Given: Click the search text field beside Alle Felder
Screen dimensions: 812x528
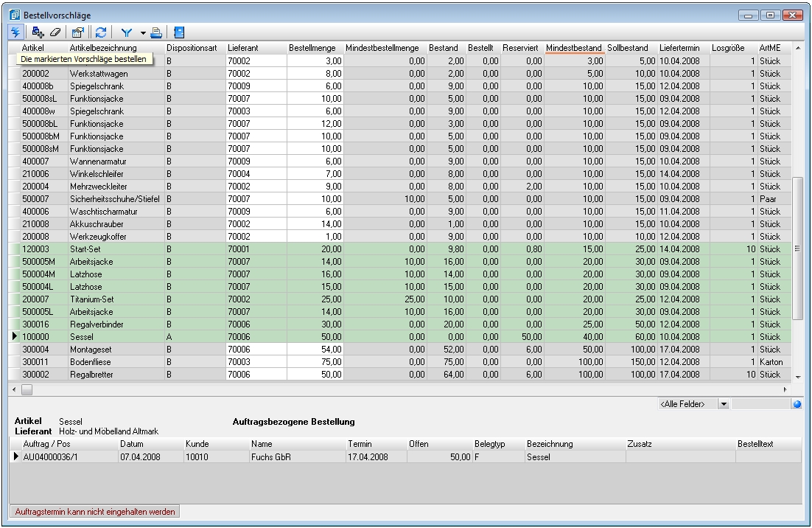Looking at the screenshot, I should (760, 404).
